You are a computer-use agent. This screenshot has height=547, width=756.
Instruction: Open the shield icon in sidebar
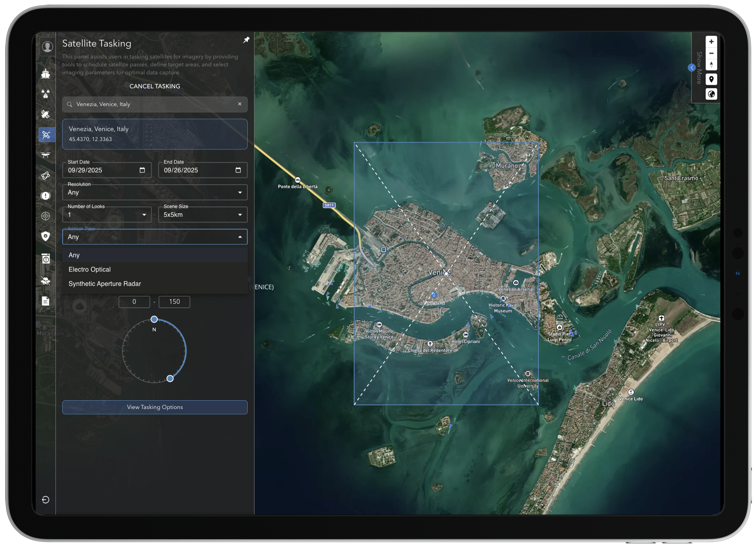coord(46,236)
